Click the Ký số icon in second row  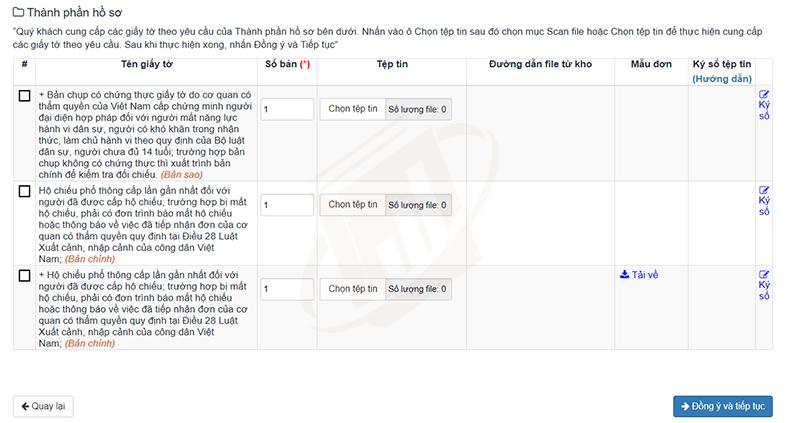pos(764,190)
